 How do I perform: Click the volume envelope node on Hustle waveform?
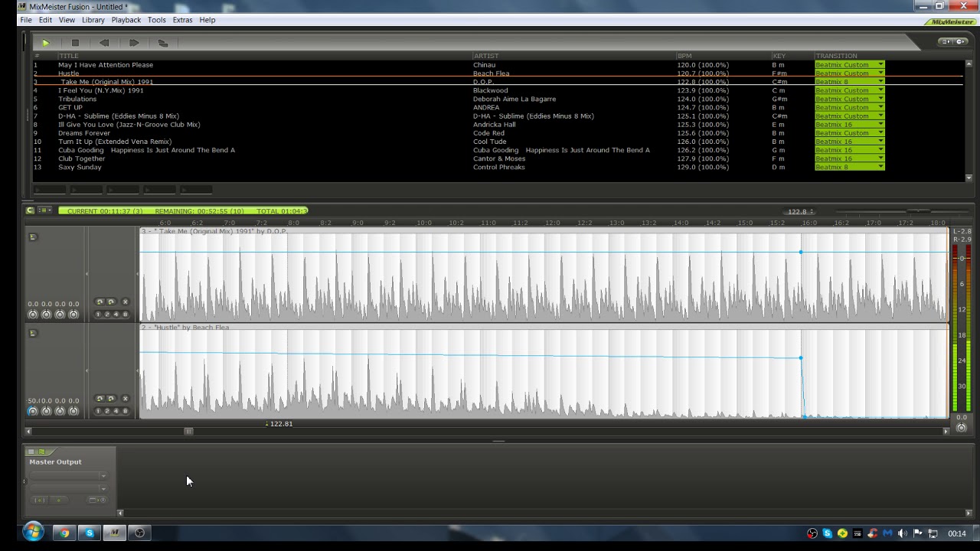tap(801, 357)
